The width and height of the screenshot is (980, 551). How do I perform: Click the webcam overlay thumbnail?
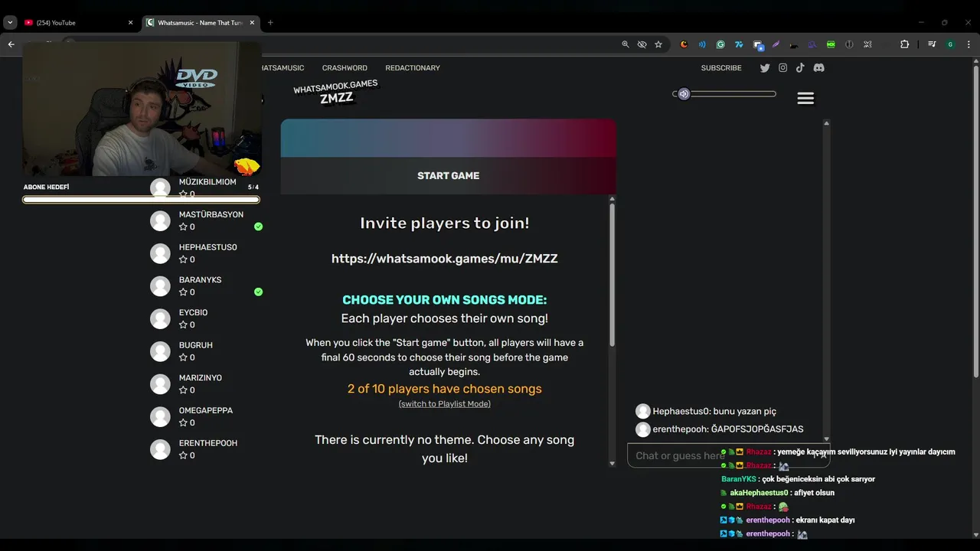point(142,109)
